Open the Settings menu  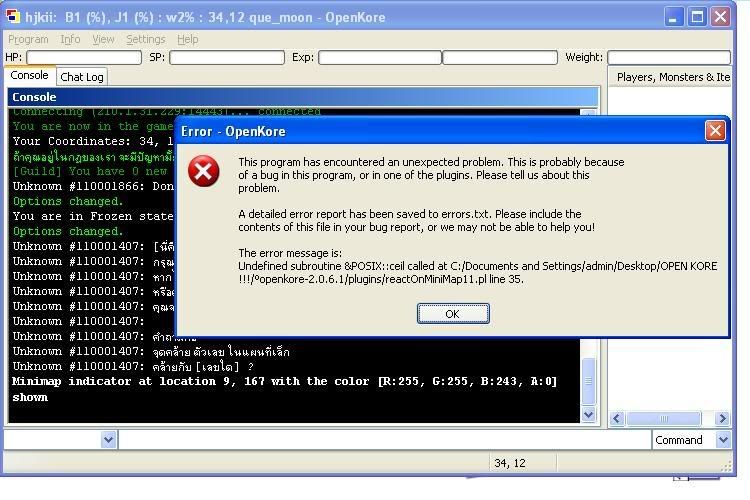click(146, 39)
